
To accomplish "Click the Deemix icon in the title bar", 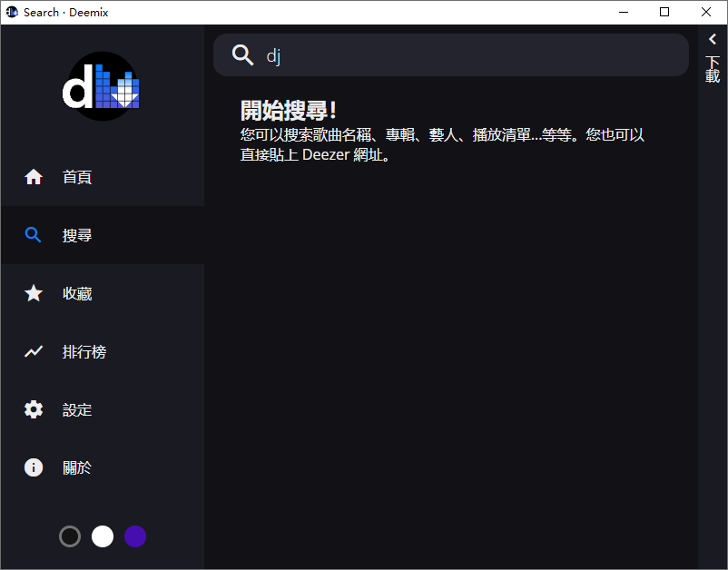I will [x=11, y=12].
